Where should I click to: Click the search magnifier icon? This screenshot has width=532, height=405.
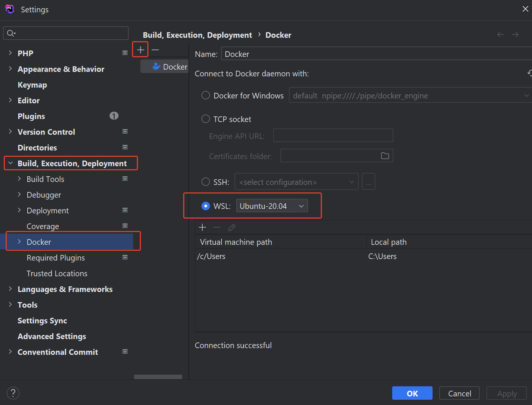(11, 33)
